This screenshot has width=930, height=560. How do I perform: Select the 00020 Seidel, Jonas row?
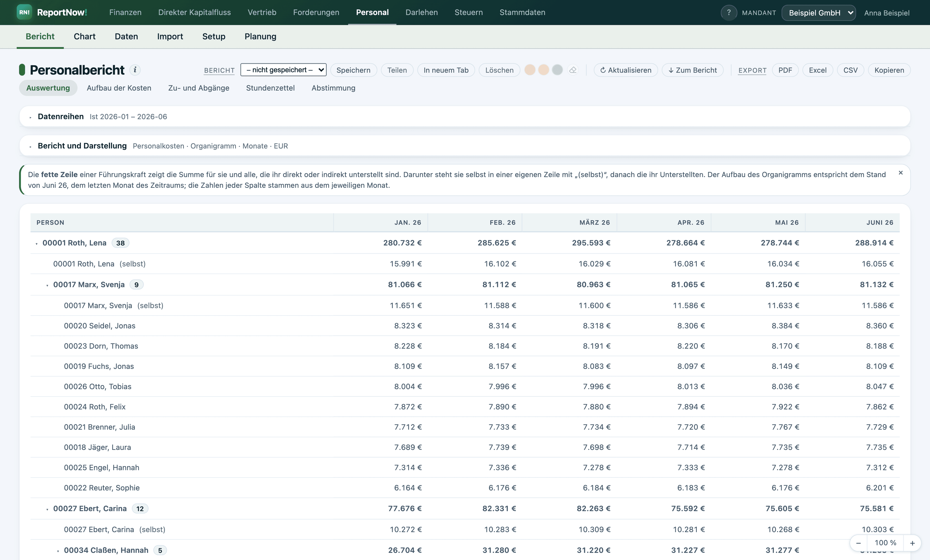click(465, 326)
